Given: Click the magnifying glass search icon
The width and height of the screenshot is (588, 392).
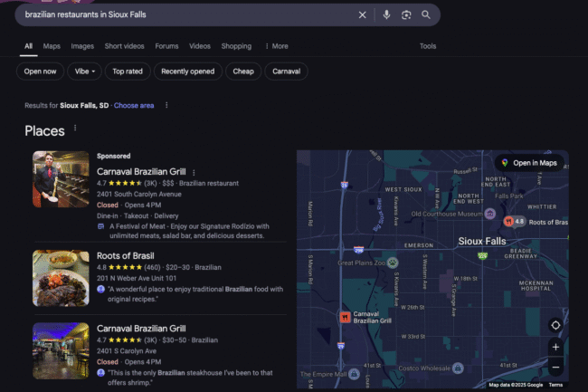Looking at the screenshot, I should click(426, 15).
